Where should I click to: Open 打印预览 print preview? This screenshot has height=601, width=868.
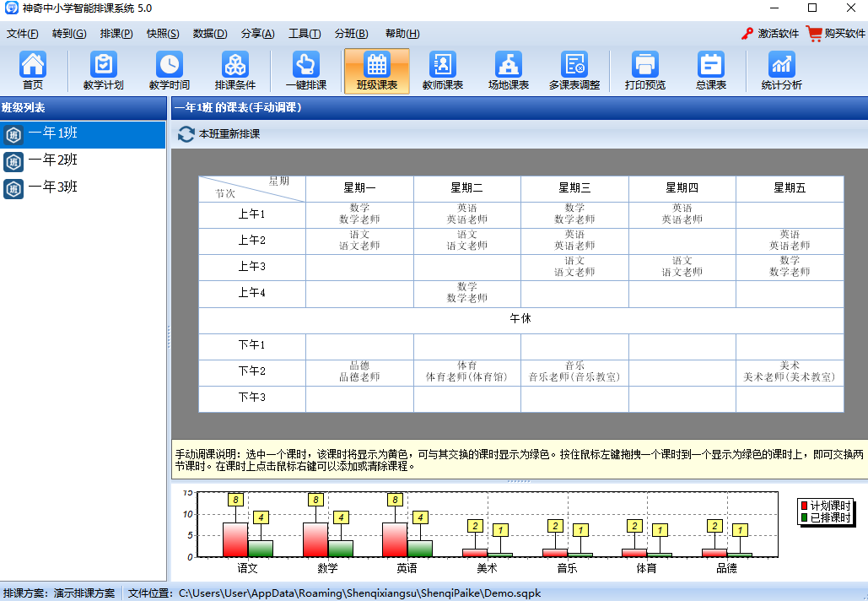(644, 71)
